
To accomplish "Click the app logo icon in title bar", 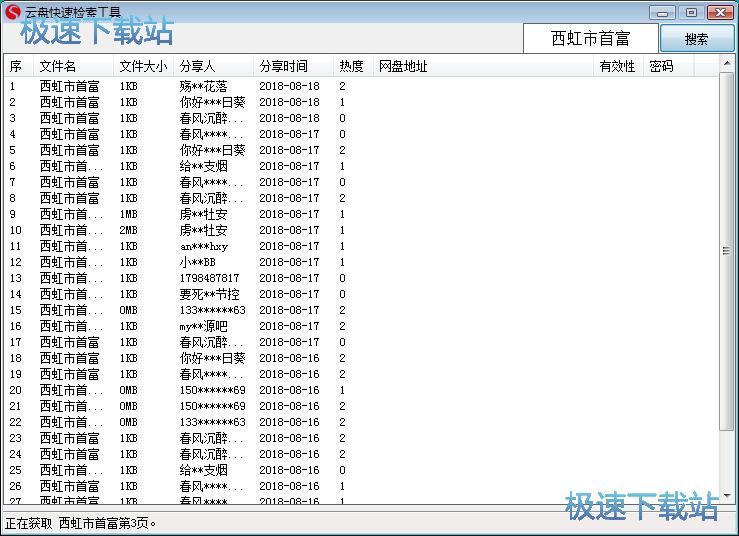I will 13,12.
